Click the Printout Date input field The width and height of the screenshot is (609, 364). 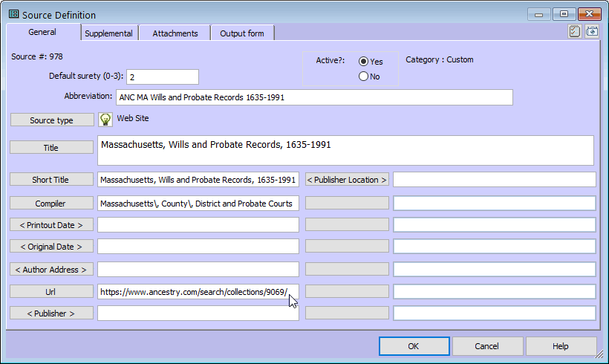coord(198,225)
